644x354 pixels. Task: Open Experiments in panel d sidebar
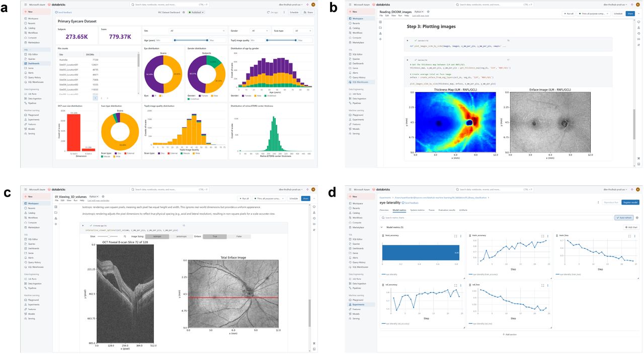click(x=361, y=305)
